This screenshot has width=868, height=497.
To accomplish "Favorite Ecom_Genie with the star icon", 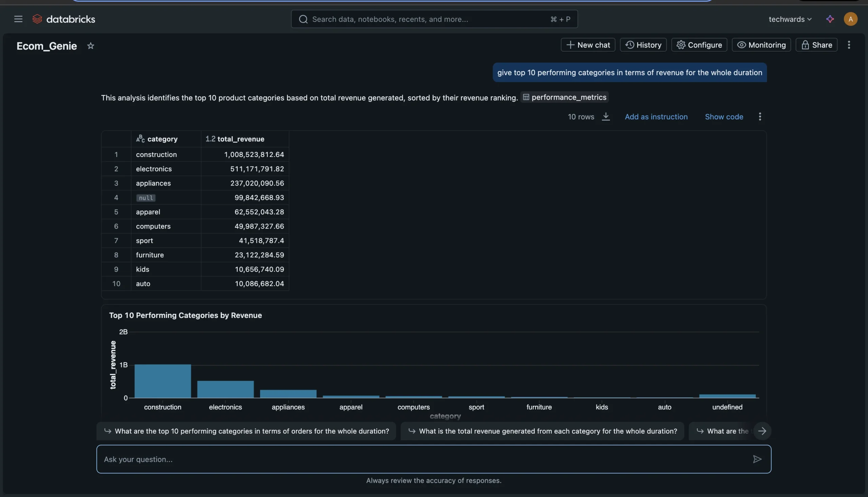I will (91, 46).
